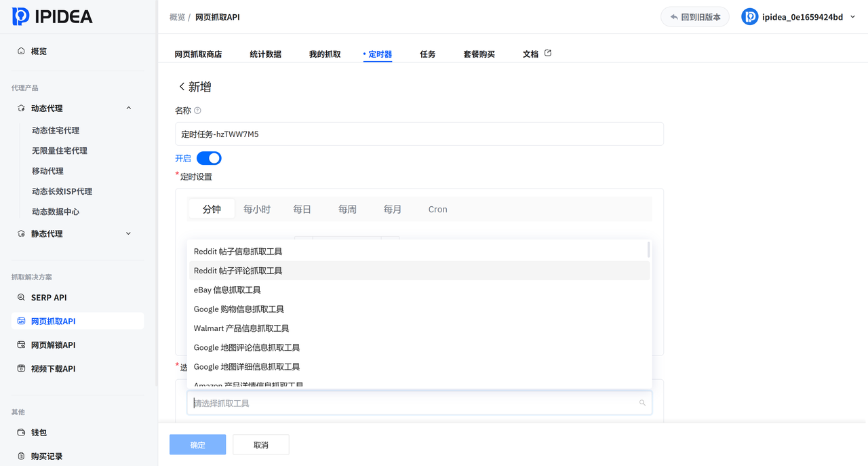This screenshot has width=868, height=466.
Task: Open 无限量住宅代理
Action: [x=60, y=151]
